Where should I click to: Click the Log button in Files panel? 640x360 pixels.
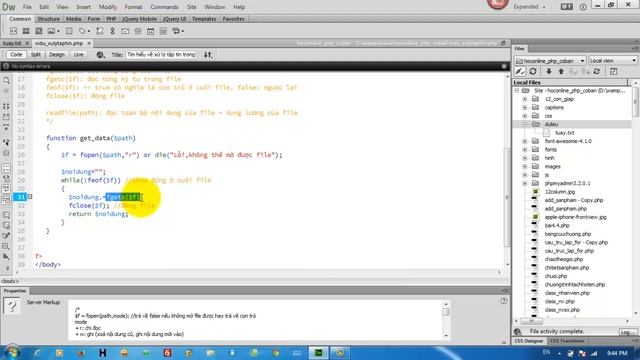tap(627, 332)
